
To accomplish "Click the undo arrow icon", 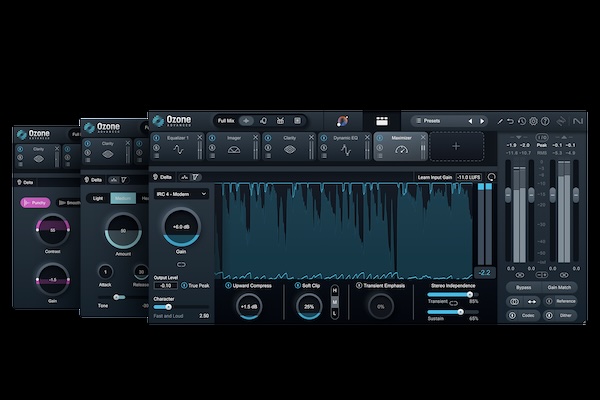I will point(510,121).
